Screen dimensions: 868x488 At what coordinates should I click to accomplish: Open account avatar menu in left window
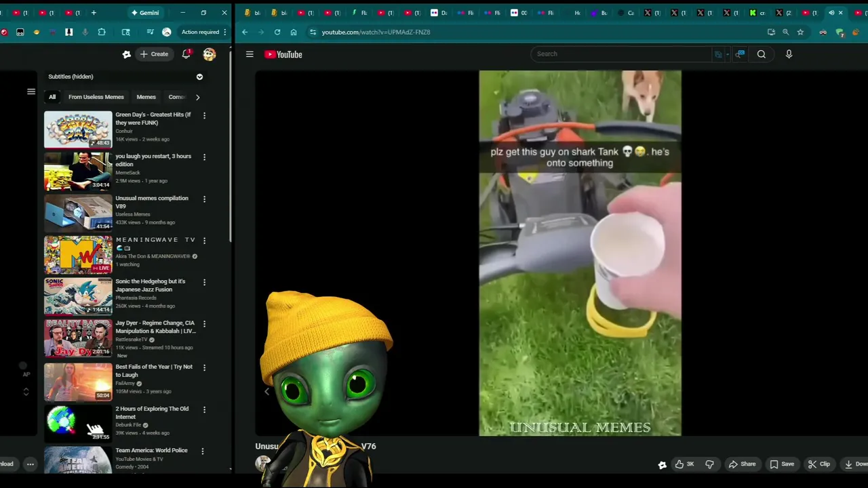click(209, 54)
